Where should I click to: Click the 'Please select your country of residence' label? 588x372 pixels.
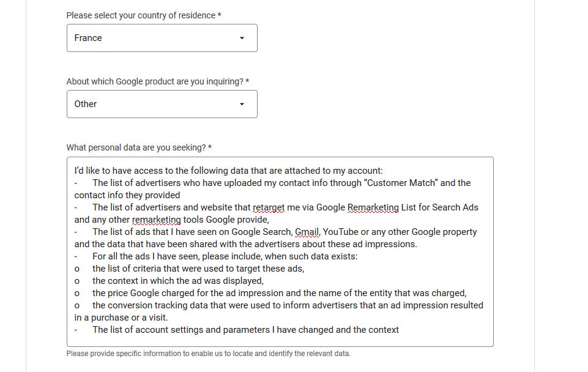[144, 15]
